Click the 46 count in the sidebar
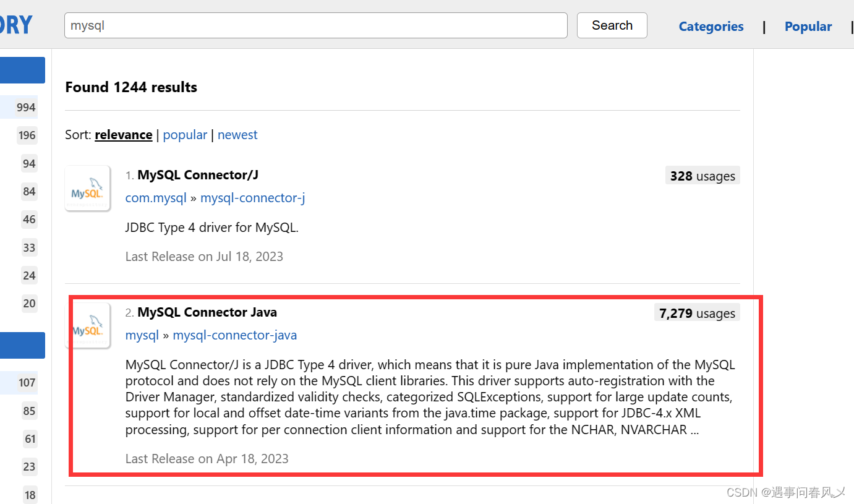The image size is (854, 504). coord(29,220)
